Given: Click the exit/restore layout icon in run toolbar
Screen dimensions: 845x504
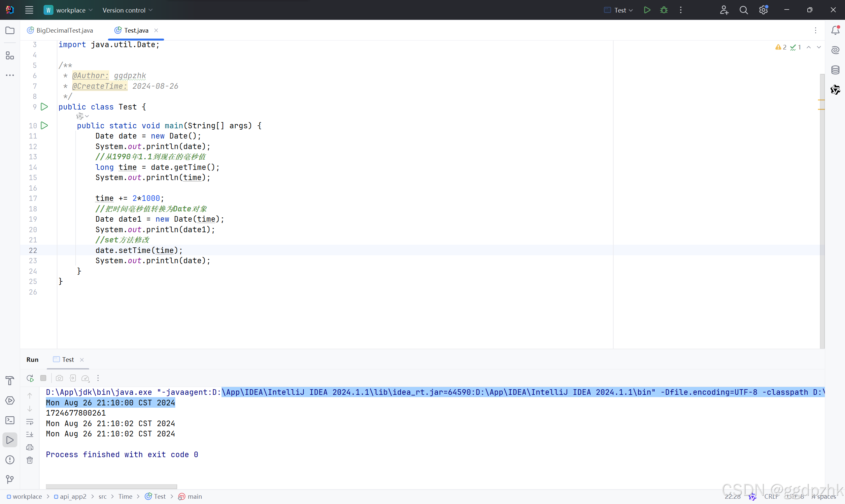Looking at the screenshot, I should (72, 378).
